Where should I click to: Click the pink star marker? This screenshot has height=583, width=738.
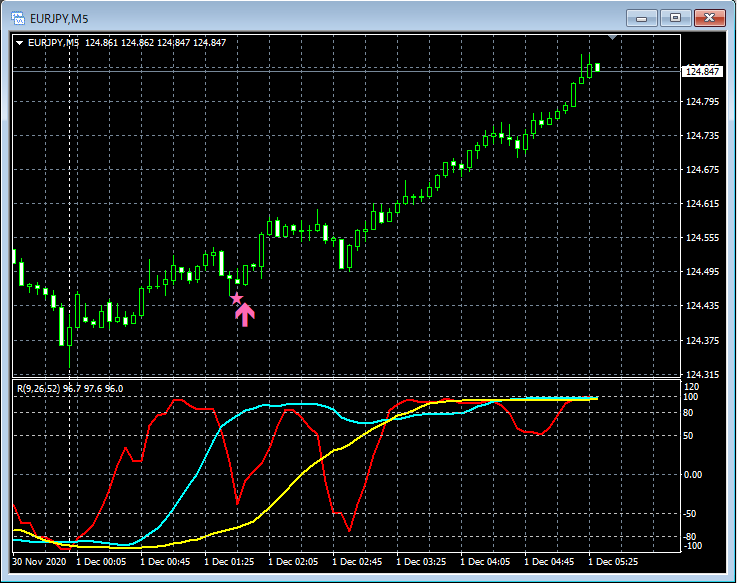click(236, 298)
